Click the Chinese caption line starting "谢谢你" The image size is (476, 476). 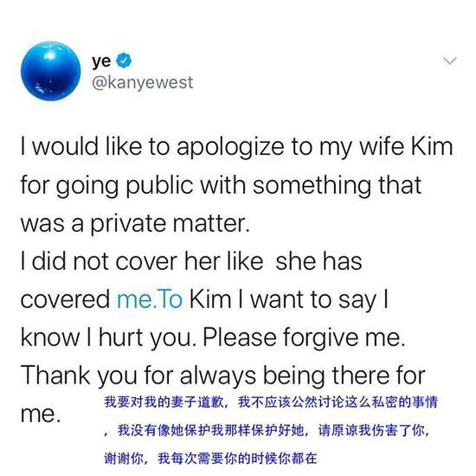click(x=210, y=459)
